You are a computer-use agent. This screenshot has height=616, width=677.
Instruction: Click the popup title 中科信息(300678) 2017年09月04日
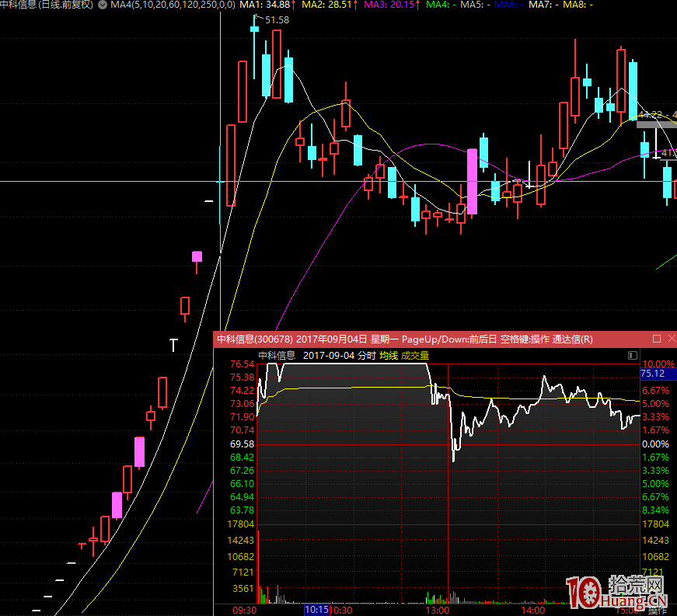(292, 339)
